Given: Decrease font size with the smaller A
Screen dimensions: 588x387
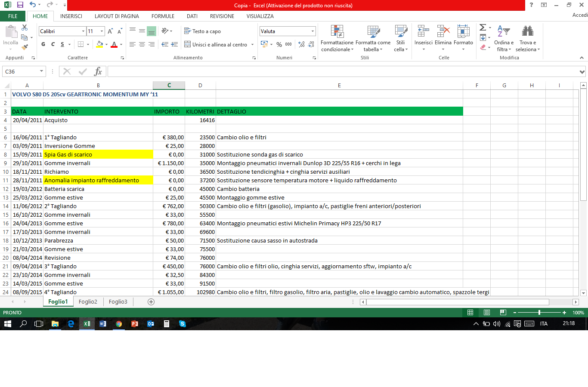Looking at the screenshot, I should (x=120, y=31).
